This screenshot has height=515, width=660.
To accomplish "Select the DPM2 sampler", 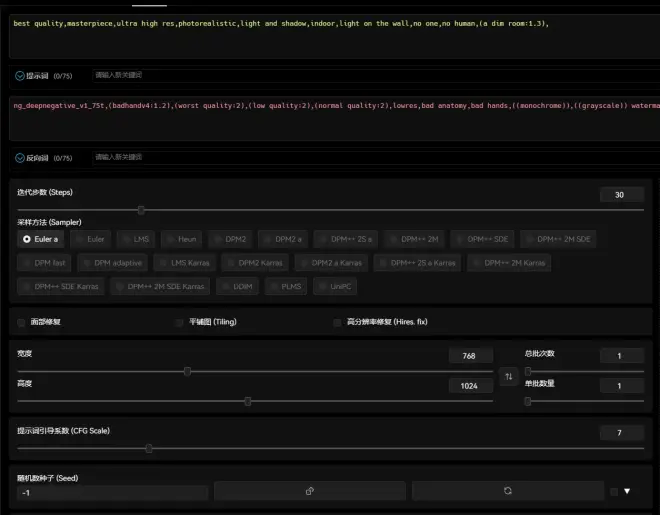I will click(x=230, y=239).
